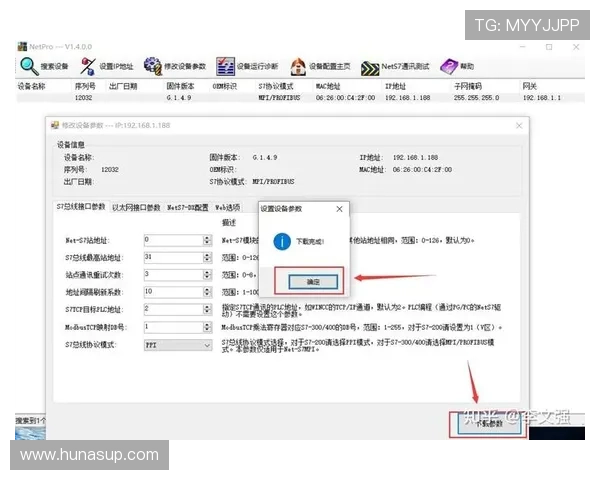Click firmware cell 6.1.4.9 in device list
The height and width of the screenshot is (480, 600).
[x=179, y=98]
